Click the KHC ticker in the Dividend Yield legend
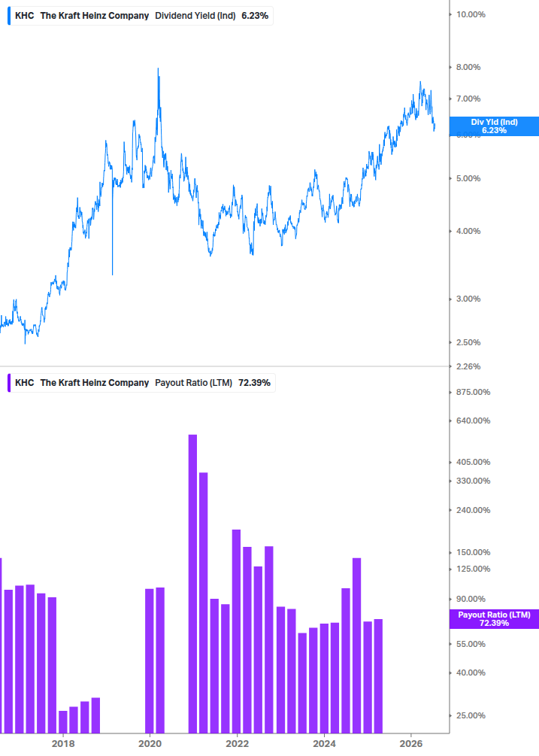The height and width of the screenshot is (756, 539). pyautogui.click(x=25, y=16)
